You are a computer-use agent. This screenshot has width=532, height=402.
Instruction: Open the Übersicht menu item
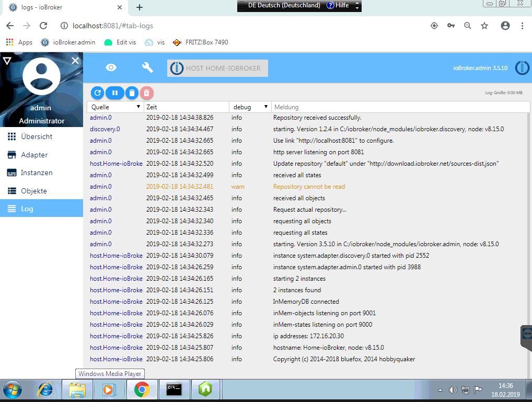tap(41, 136)
